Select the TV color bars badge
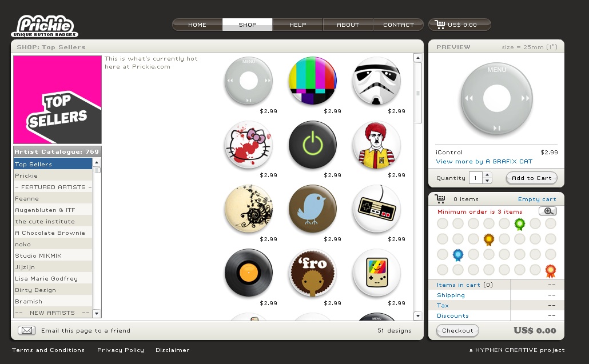The width and height of the screenshot is (589, 364). pos(313,81)
